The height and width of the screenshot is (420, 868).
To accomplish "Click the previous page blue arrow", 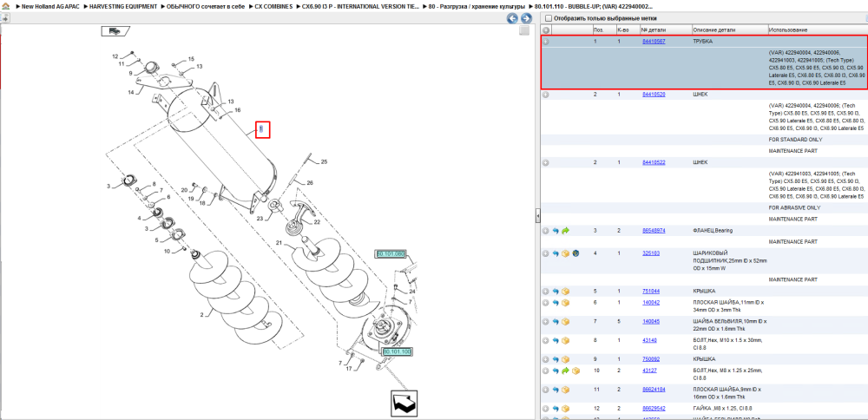I will point(513,18).
